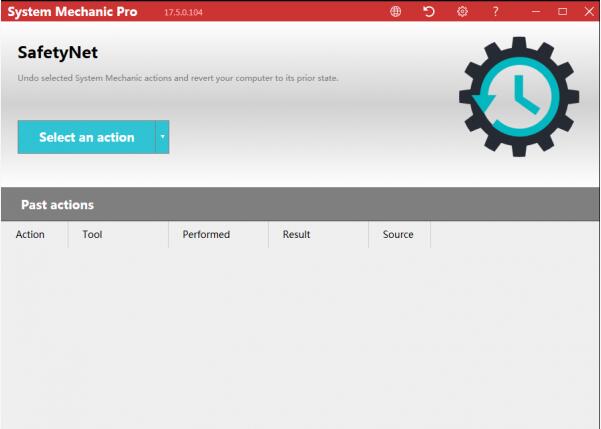Close the System Mechanic Pro window
The image size is (601, 429).
click(590, 12)
